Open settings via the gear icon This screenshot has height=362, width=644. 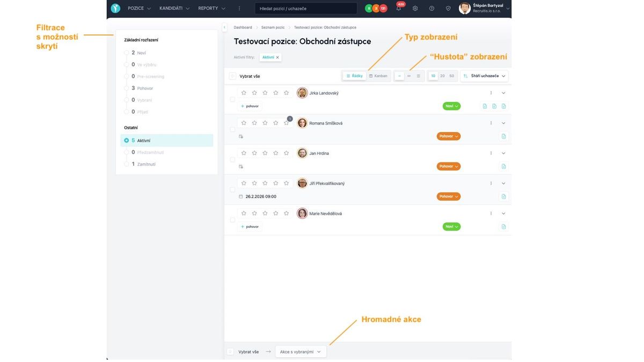pos(415,9)
